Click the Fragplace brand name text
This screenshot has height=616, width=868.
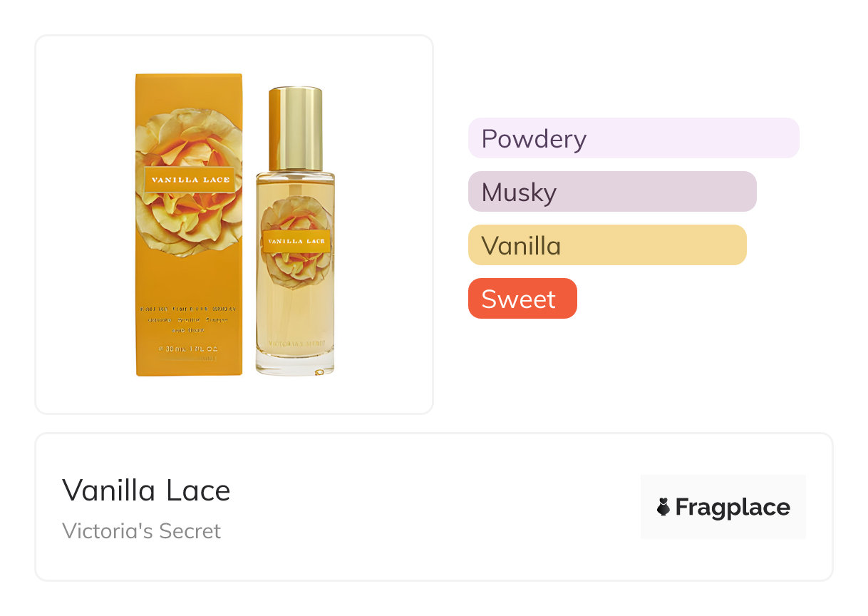[733, 507]
